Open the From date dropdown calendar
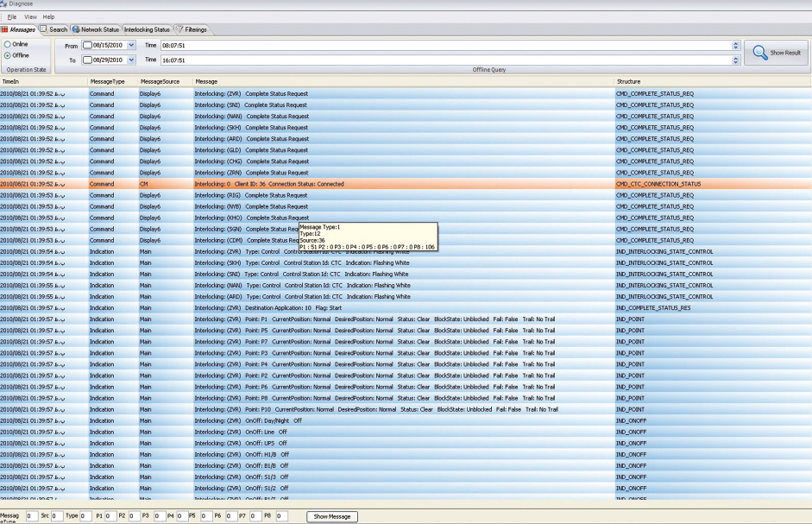Viewport: 812px width, 524px height. click(x=131, y=45)
